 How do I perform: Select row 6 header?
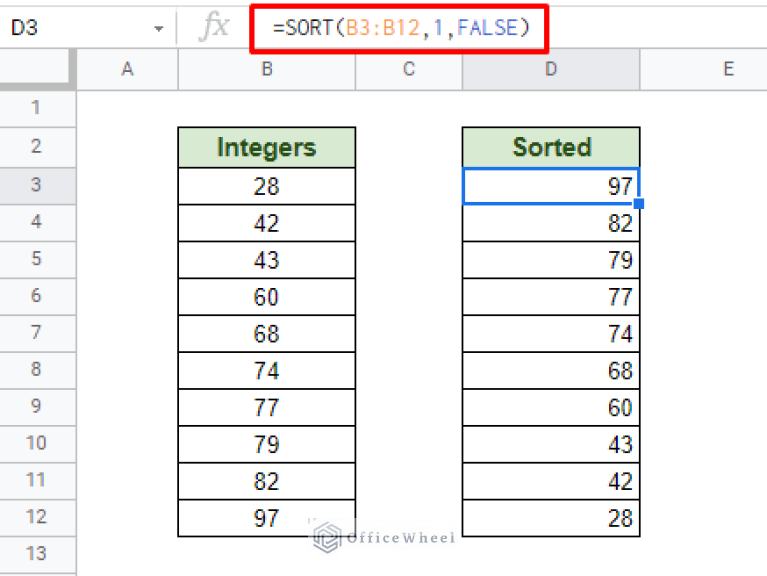point(38,296)
